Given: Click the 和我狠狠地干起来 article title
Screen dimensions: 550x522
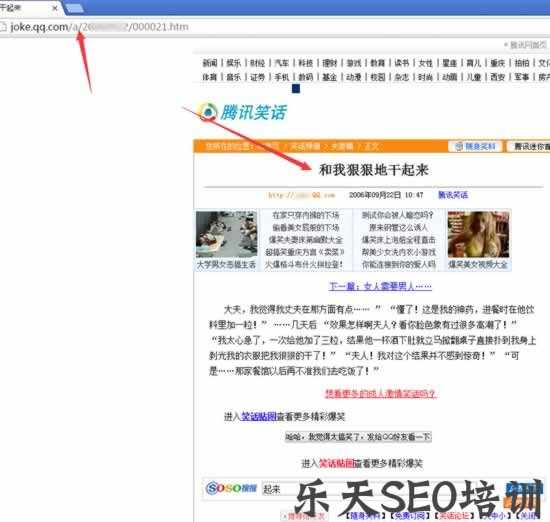Looking at the screenshot, I should click(x=374, y=170).
